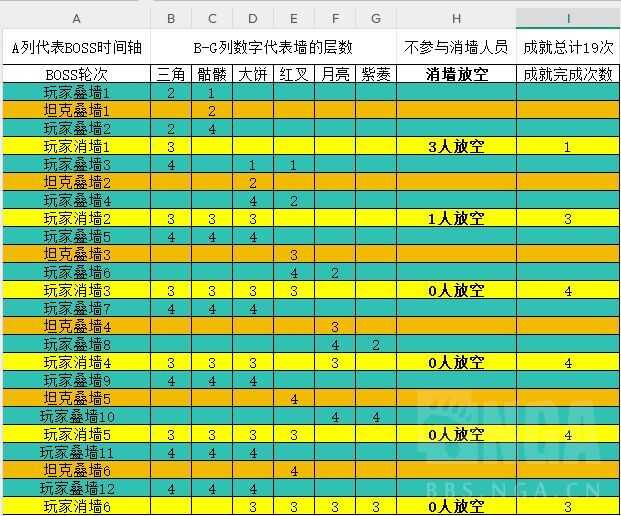
Task: Select row label '坦克叠墙5'
Action: (76, 398)
